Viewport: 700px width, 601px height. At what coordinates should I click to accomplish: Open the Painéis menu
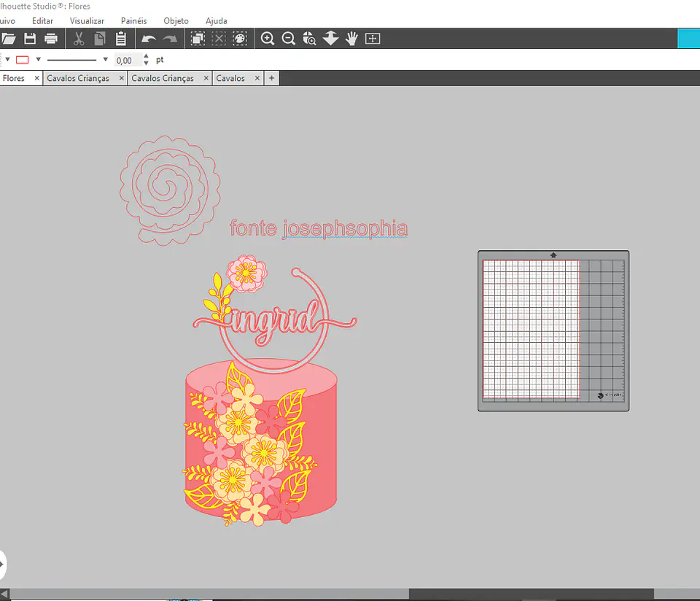(133, 21)
